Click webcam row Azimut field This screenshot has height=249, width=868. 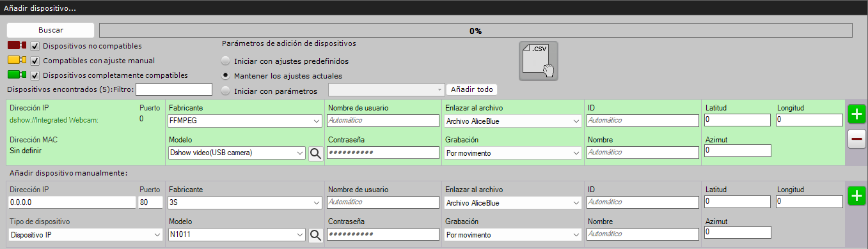point(738,151)
